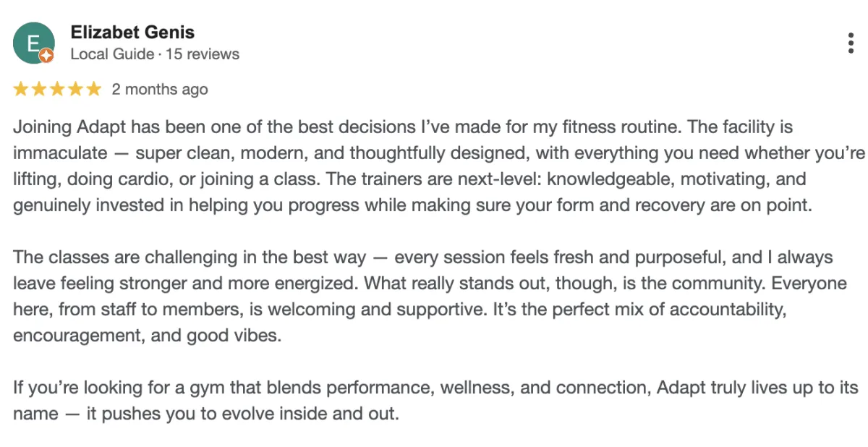Click the 'Local Guide' label text
This screenshot has height=447, width=868.
[112, 54]
